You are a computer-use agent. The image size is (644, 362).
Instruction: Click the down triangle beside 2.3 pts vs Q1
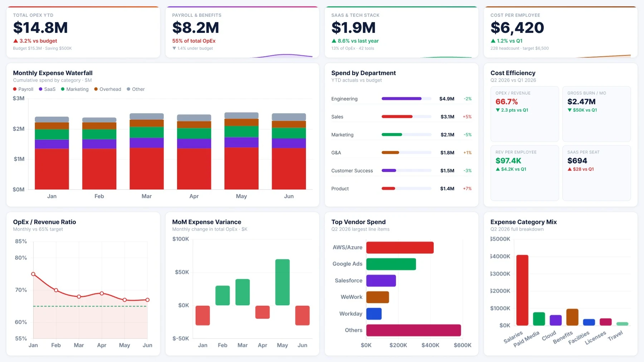(x=498, y=110)
